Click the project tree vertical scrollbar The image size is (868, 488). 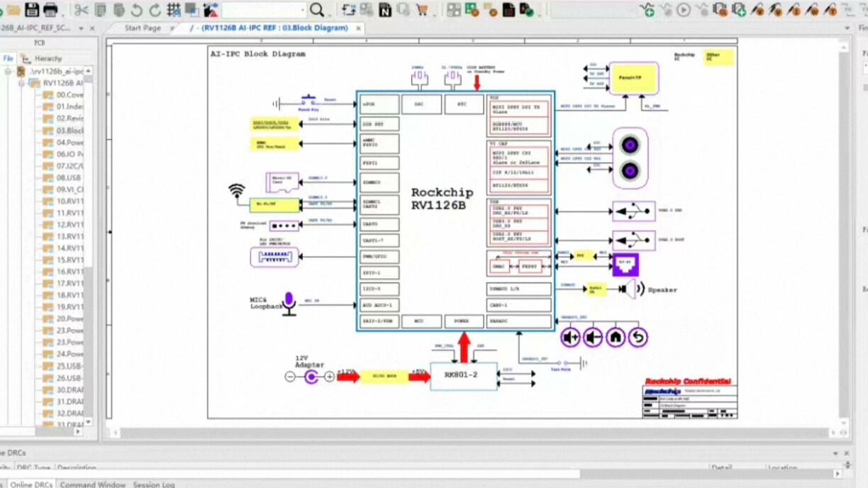pos(89,248)
